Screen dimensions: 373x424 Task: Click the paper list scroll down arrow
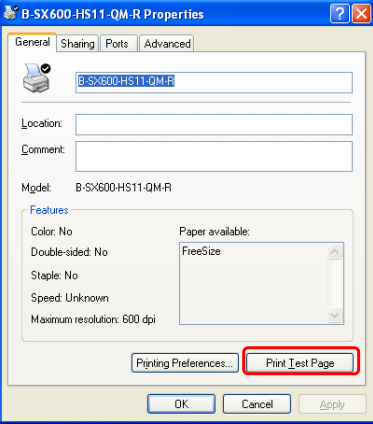334,315
